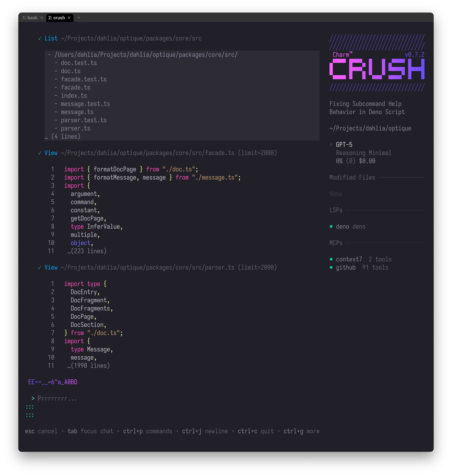452x476 pixels.
Task: Click the checkmark beside View facade.ts
Action: click(x=39, y=153)
